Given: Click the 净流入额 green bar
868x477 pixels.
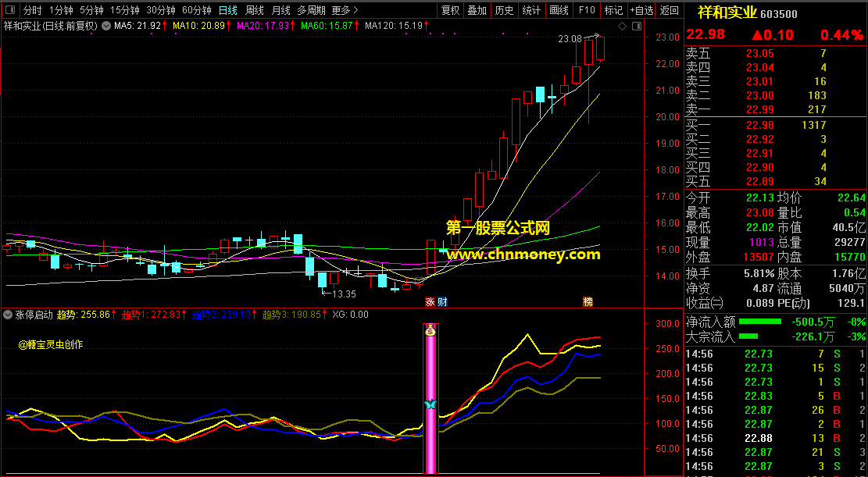Looking at the screenshot, I should click(759, 322).
